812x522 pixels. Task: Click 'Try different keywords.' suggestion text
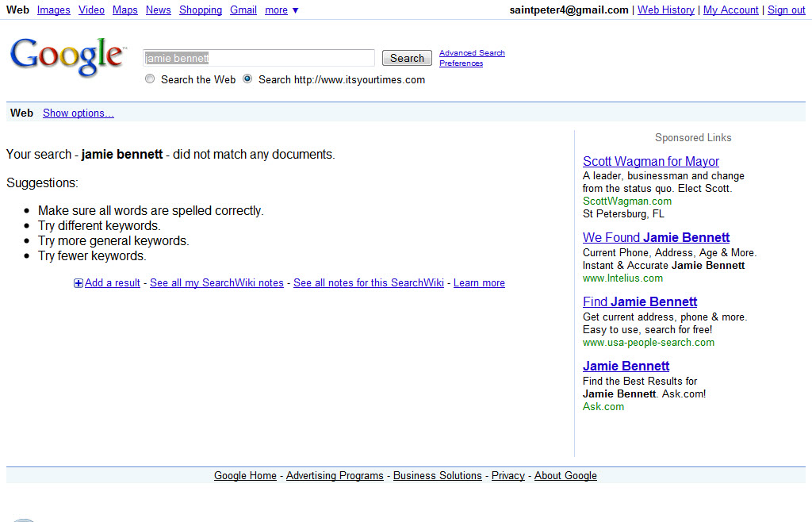coord(99,226)
